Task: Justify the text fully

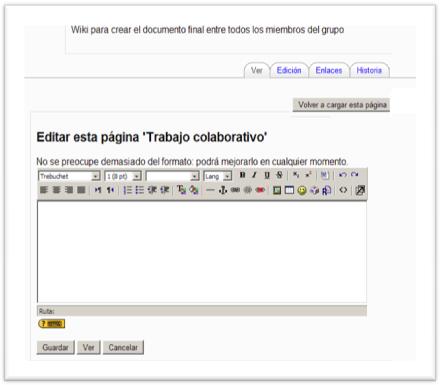Action: [81, 190]
